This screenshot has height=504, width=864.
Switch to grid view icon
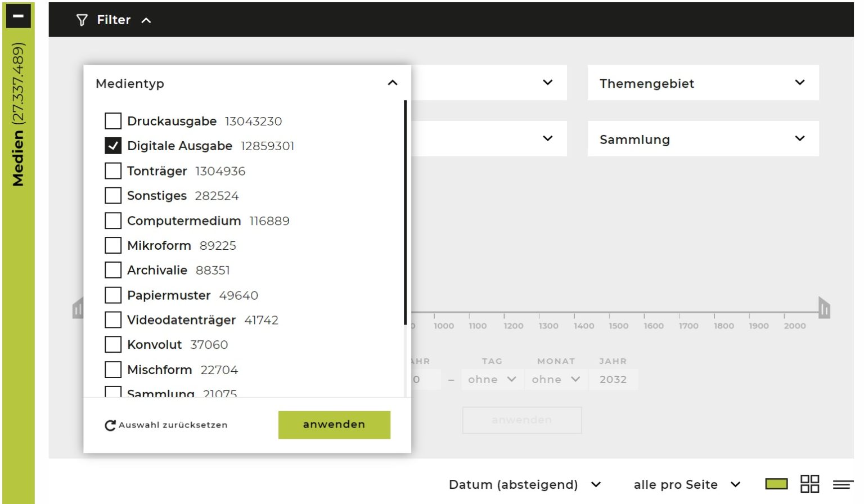(x=809, y=484)
